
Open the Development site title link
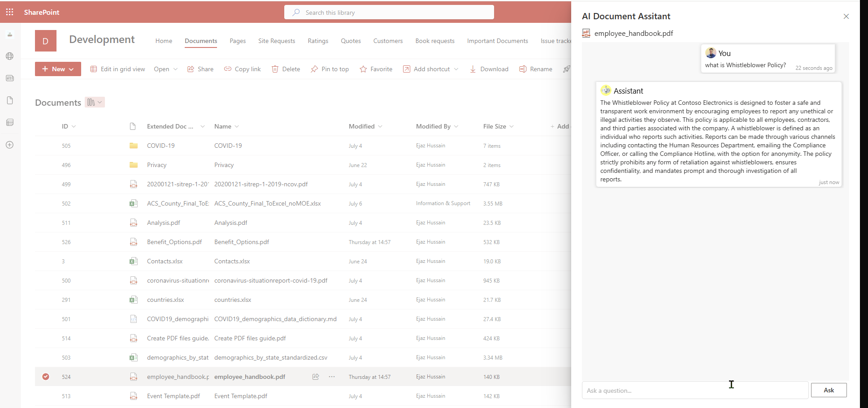coord(102,39)
